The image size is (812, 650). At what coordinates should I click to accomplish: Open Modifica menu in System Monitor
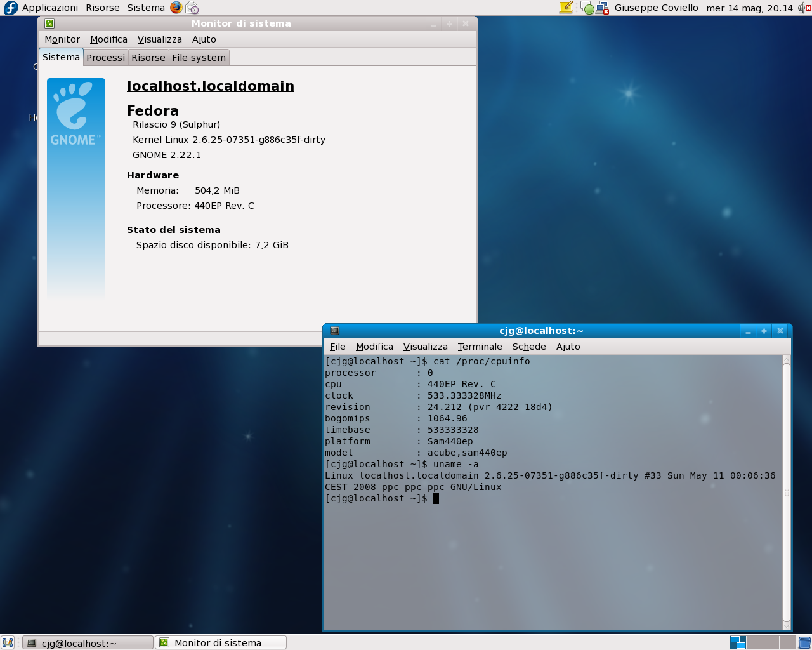(x=108, y=39)
